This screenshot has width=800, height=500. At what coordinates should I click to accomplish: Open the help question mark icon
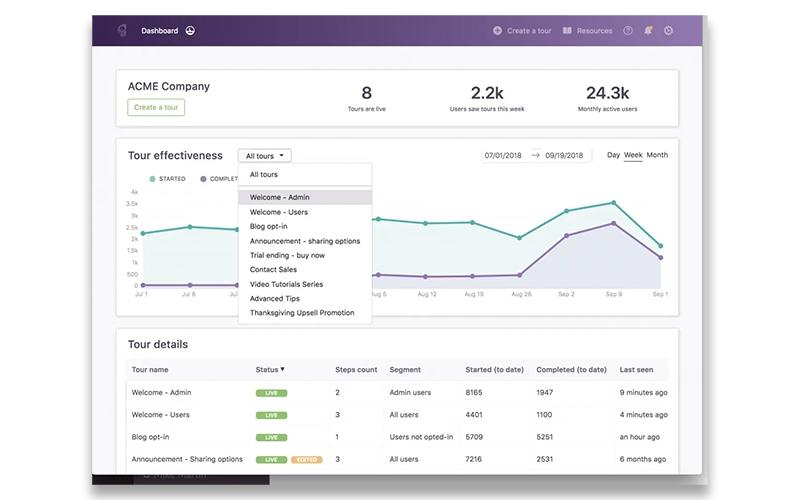coord(628,31)
